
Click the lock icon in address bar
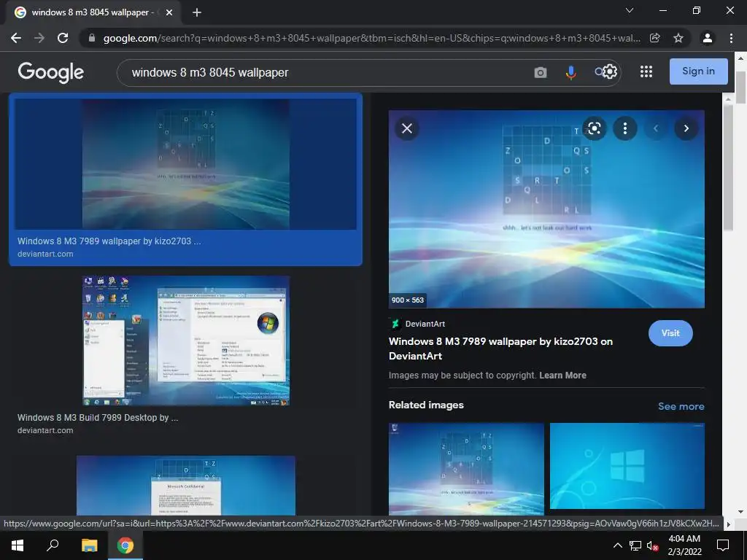pyautogui.click(x=92, y=38)
